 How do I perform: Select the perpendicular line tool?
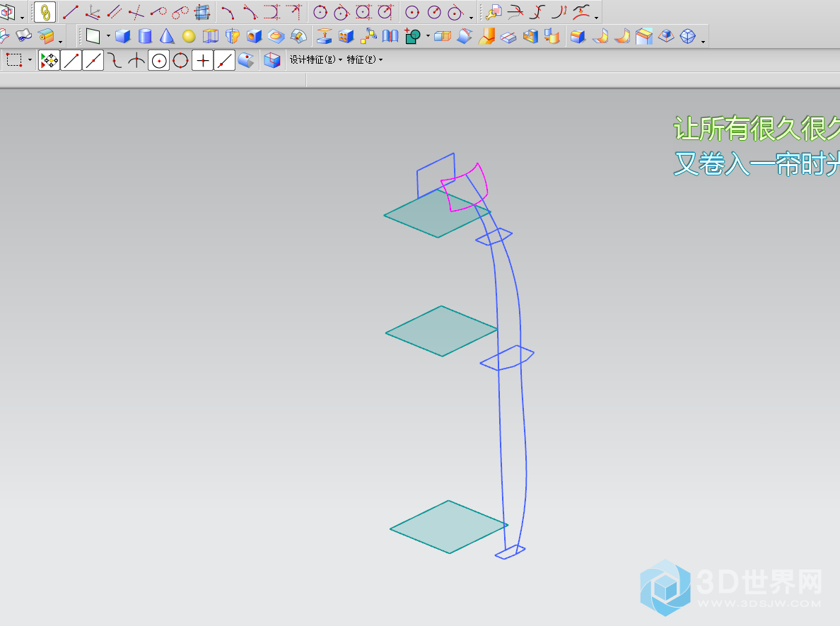tap(136, 12)
